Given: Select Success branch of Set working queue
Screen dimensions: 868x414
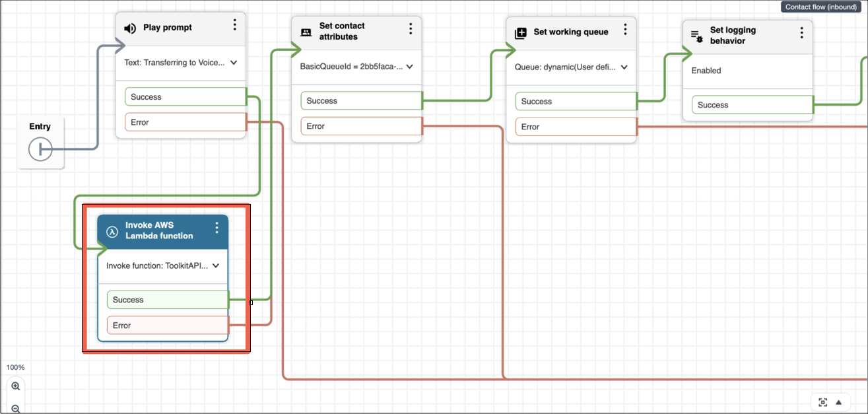Looking at the screenshot, I should [x=575, y=102].
